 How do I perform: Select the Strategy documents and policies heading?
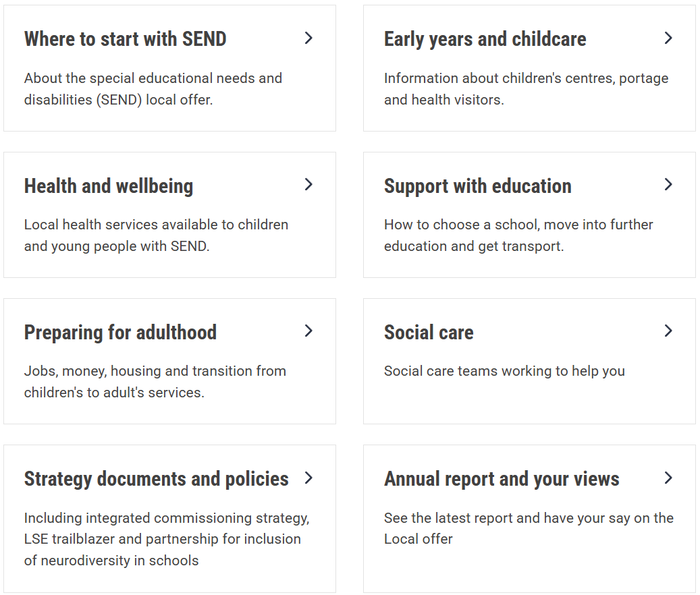click(156, 480)
